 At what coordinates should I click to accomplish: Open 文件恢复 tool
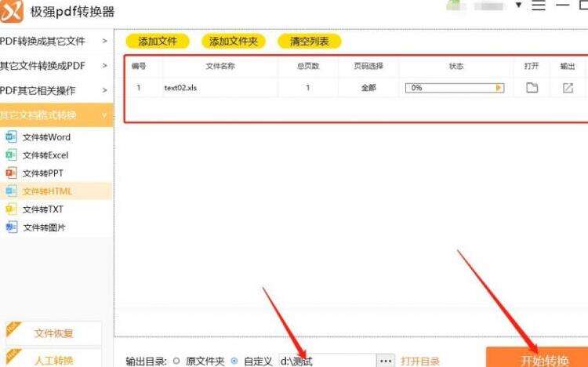click(x=53, y=333)
